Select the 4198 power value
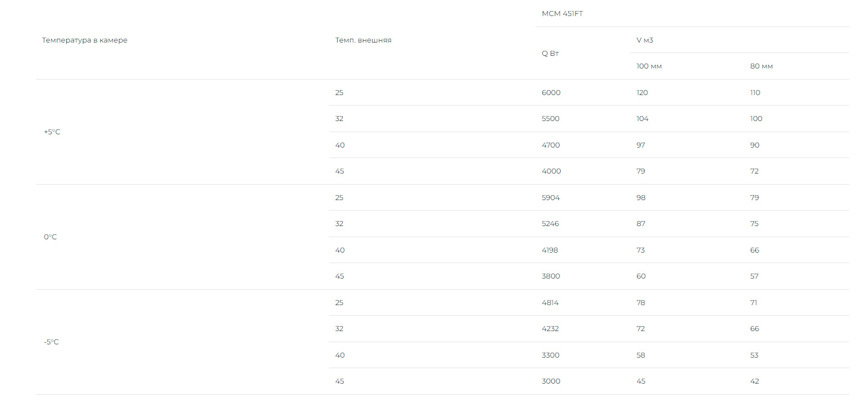The image size is (868, 419). coord(550,250)
